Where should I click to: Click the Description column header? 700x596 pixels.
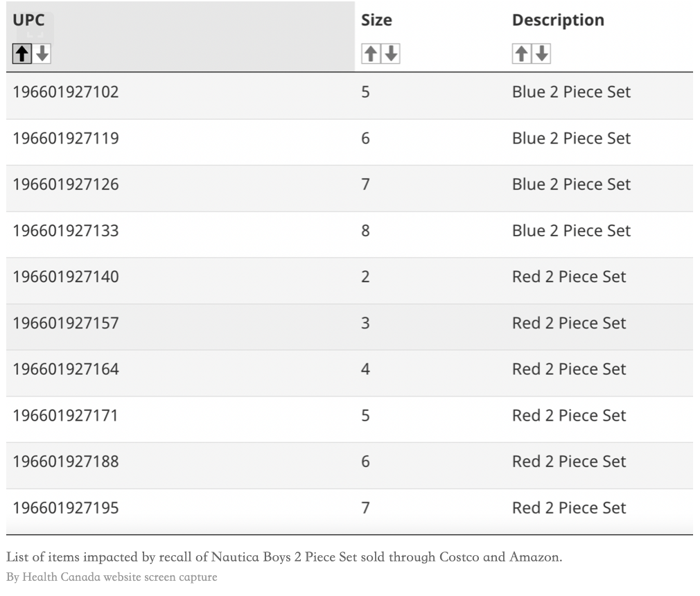click(x=558, y=20)
